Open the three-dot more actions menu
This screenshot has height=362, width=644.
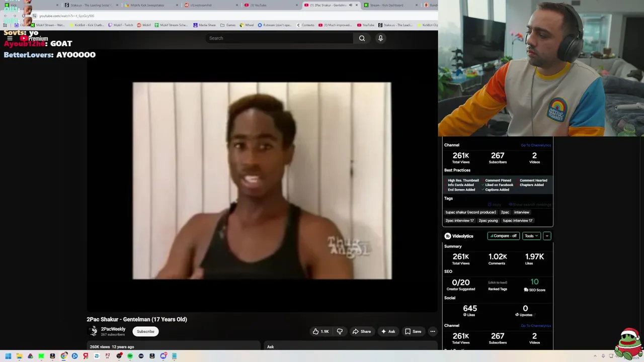click(x=432, y=331)
